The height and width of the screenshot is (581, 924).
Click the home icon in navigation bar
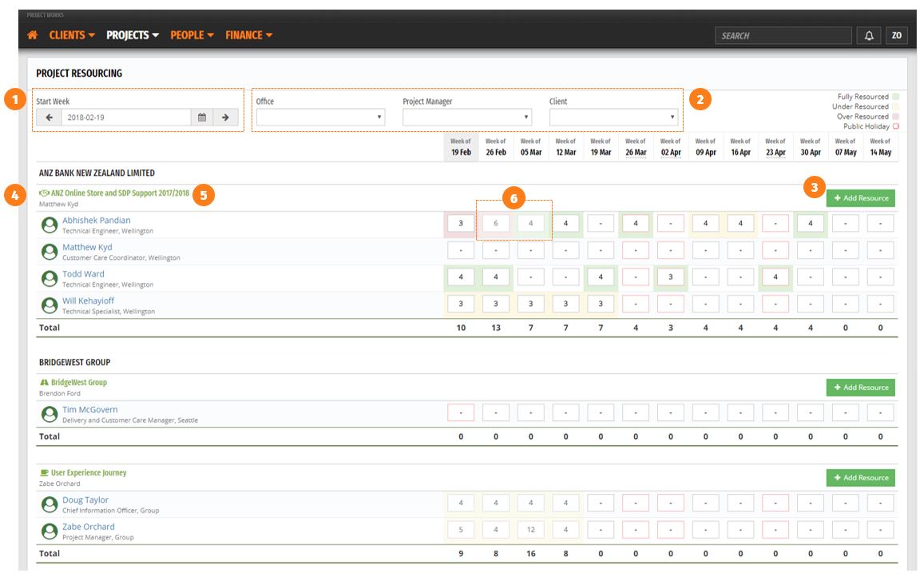pyautogui.click(x=33, y=35)
